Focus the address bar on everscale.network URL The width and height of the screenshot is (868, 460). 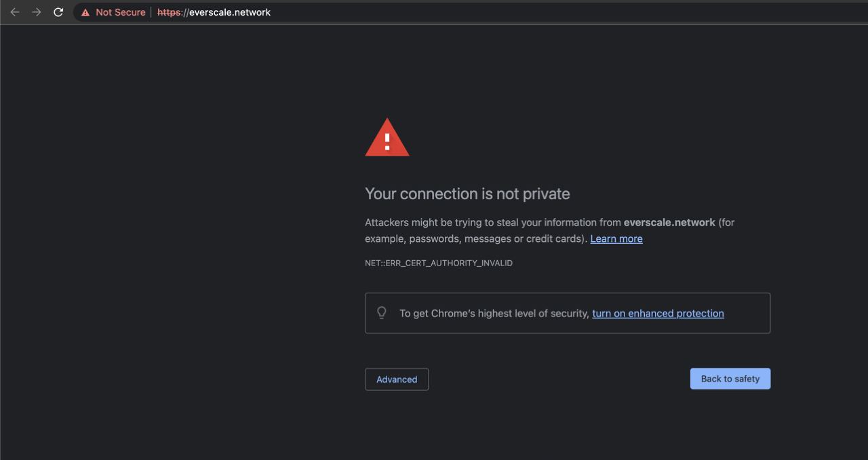click(229, 12)
